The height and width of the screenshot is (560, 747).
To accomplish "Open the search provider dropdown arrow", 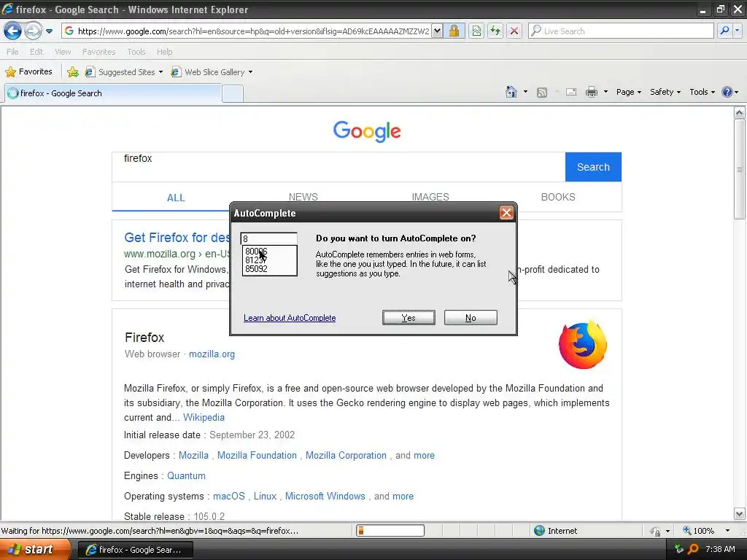I will [x=737, y=31].
